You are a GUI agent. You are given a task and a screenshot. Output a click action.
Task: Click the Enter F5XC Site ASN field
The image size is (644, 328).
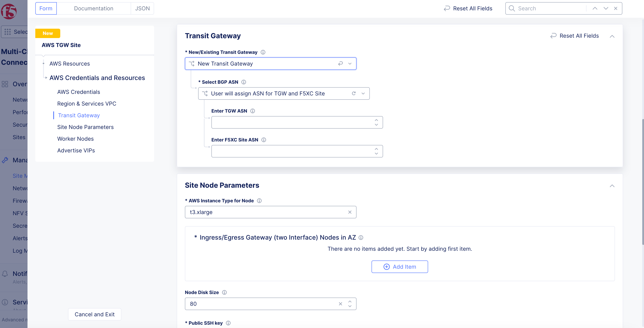(x=291, y=151)
